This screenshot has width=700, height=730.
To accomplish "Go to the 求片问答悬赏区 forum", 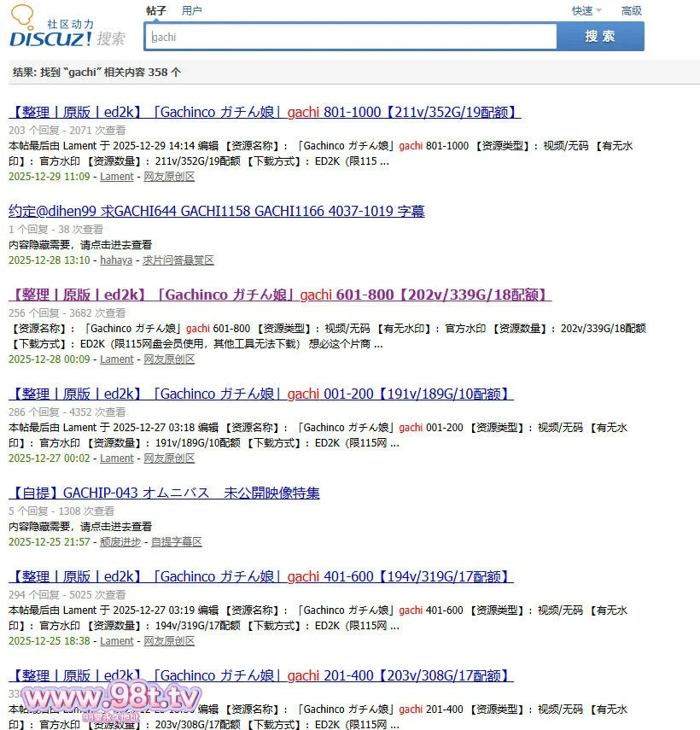I will coord(178,260).
